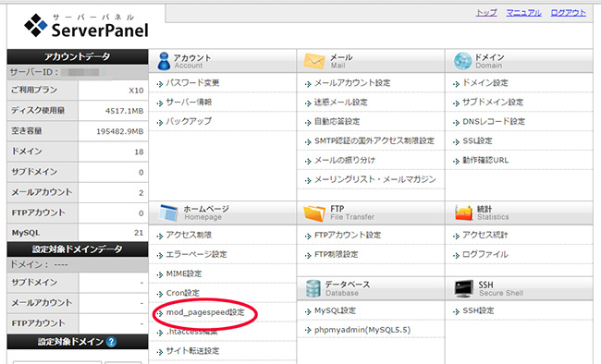
Task: Open ログファイル
Action: (485, 254)
